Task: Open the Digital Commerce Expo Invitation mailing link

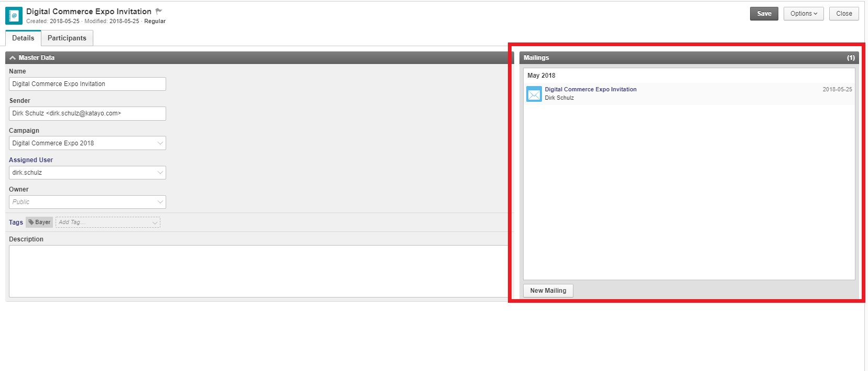Action: [x=590, y=89]
